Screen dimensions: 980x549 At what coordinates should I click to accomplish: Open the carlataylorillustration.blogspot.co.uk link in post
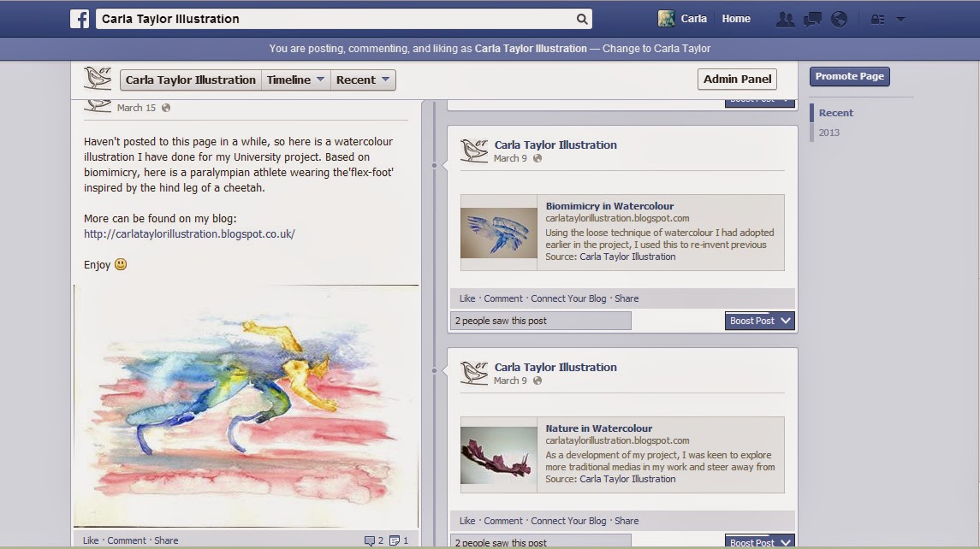pyautogui.click(x=189, y=233)
